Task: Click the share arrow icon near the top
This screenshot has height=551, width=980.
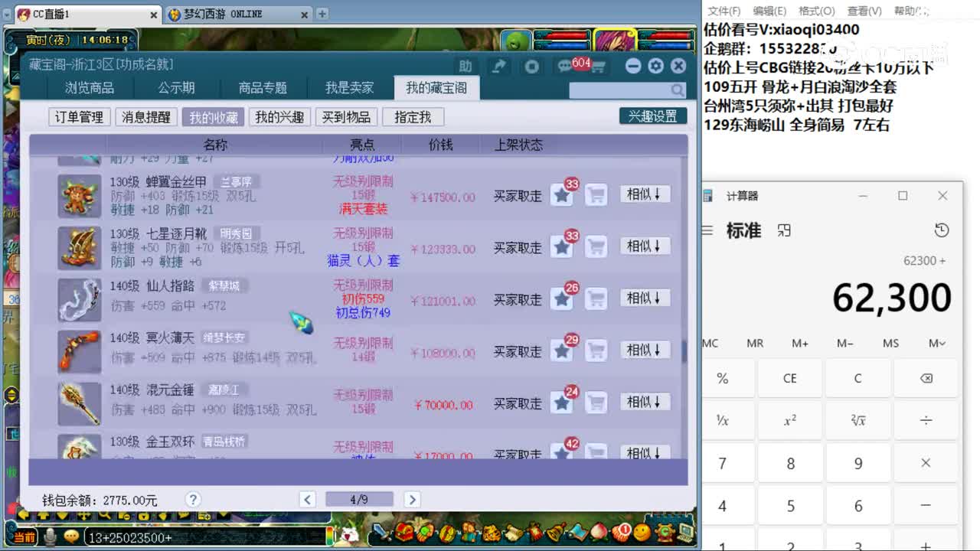Action: click(x=499, y=67)
